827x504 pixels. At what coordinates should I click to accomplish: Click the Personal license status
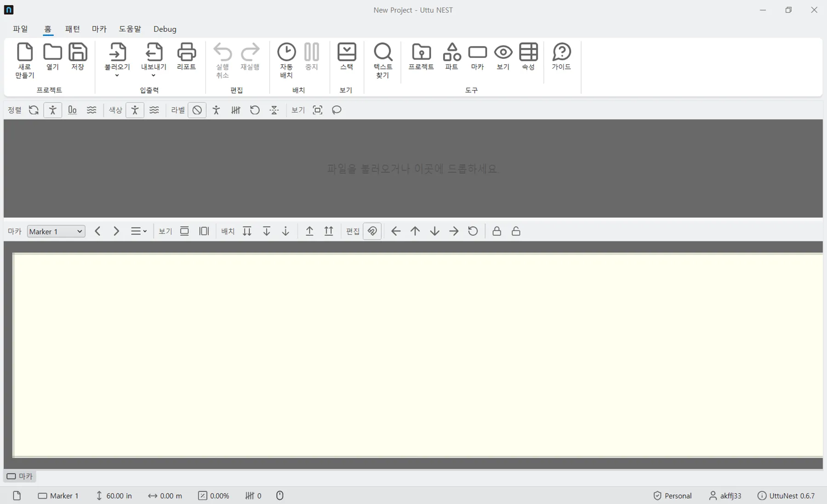point(673,496)
